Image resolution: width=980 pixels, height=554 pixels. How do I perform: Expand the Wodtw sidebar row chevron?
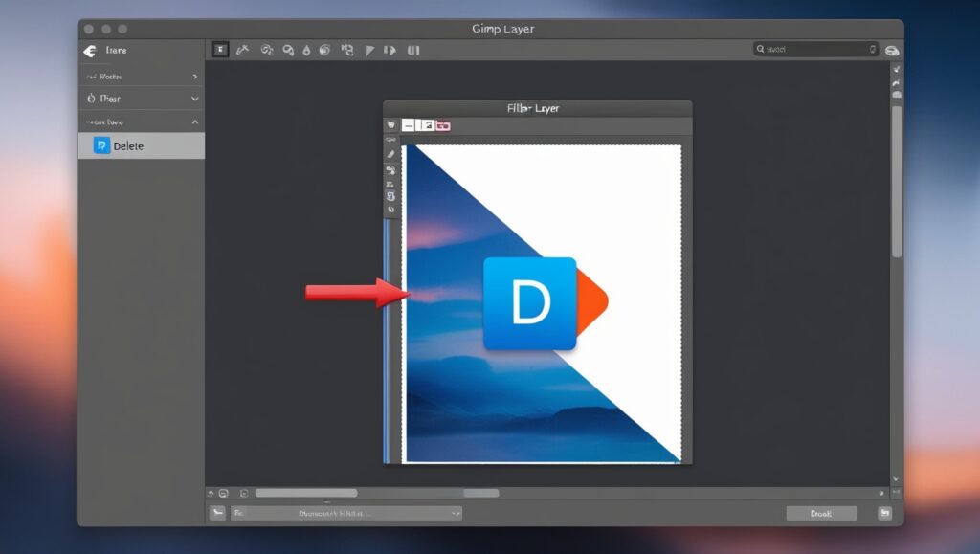click(x=195, y=77)
